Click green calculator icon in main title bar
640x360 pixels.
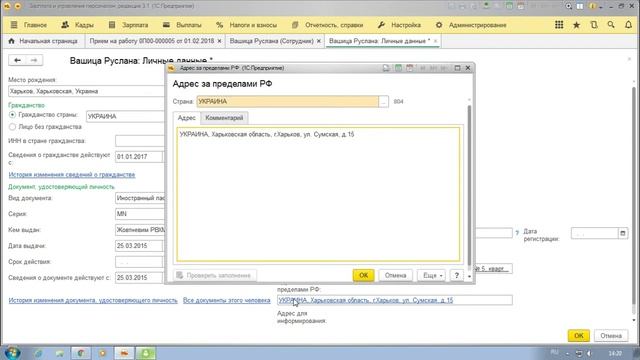pos(509,6)
